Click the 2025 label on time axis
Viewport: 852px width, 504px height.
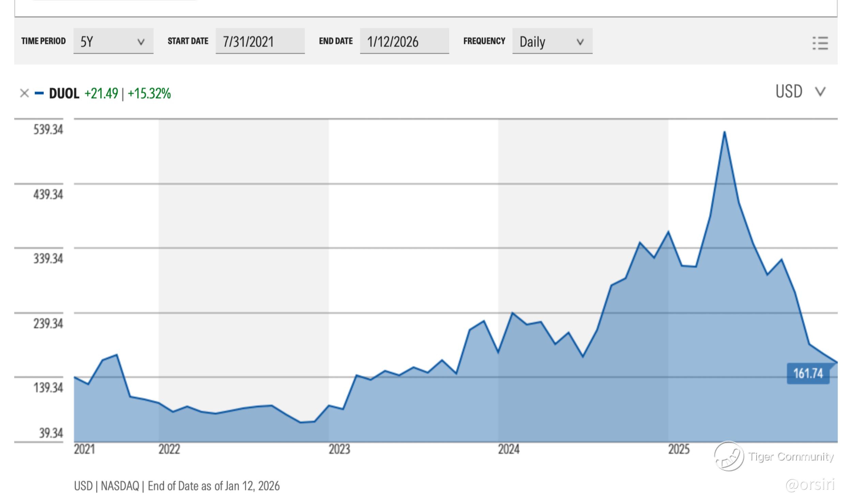tap(679, 449)
